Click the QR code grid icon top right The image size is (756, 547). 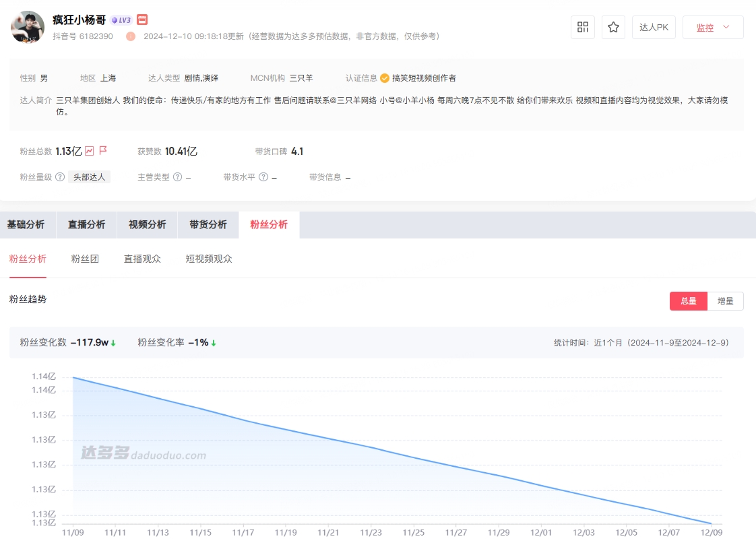point(582,27)
